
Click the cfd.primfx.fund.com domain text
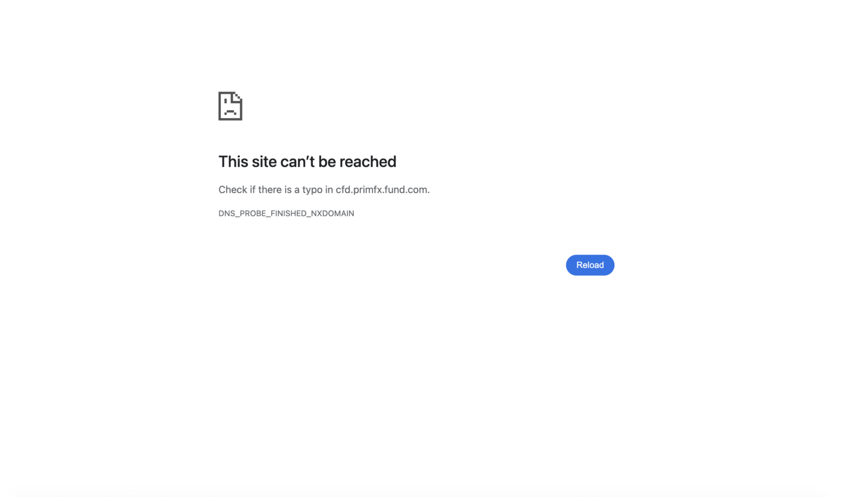(382, 189)
